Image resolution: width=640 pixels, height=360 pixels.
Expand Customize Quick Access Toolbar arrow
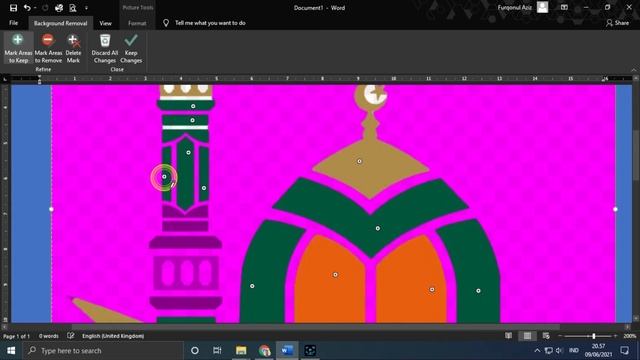pos(86,8)
